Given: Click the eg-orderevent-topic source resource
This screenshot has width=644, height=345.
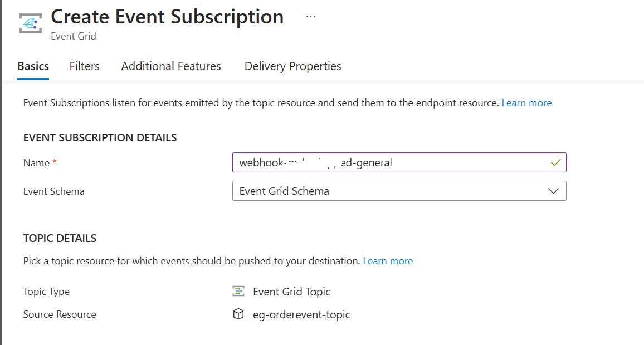Looking at the screenshot, I should click(301, 314).
